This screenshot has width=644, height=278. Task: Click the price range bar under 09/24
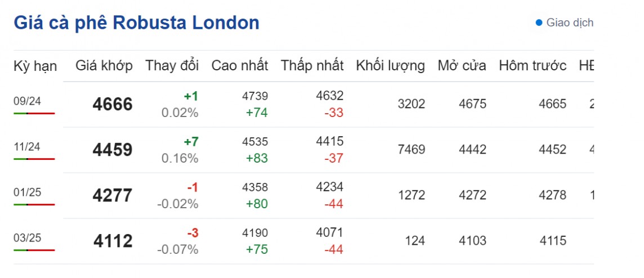(34, 114)
